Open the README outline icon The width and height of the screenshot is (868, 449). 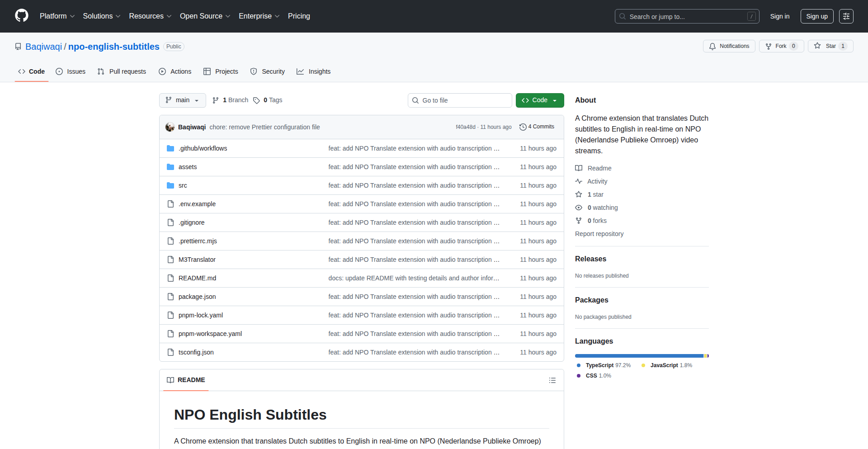(552, 380)
